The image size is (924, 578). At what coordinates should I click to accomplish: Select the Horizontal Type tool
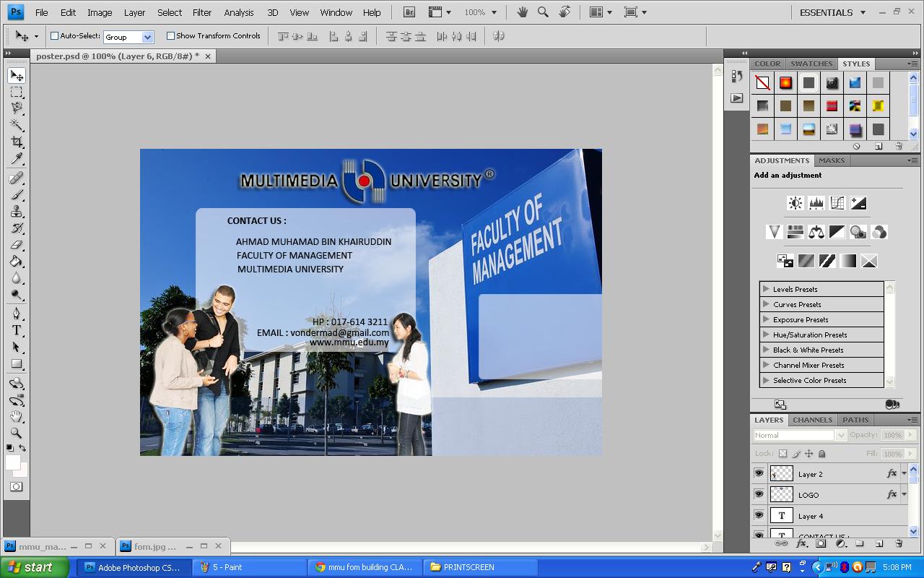click(x=17, y=331)
